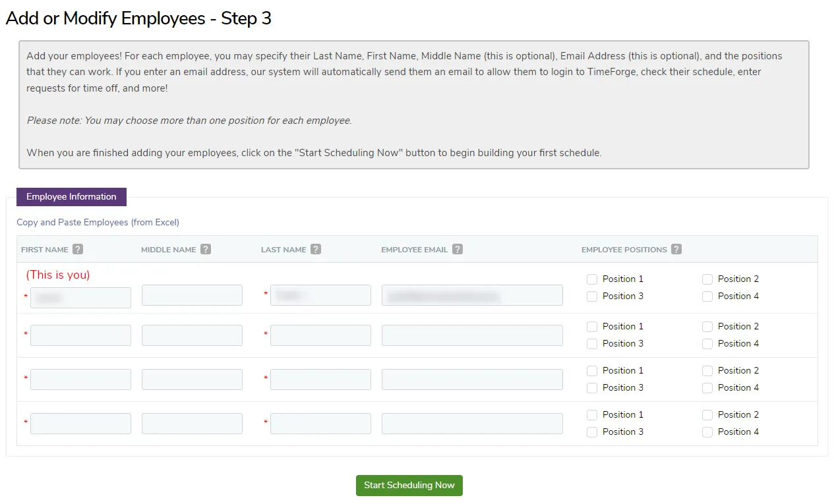
Task: Check Position 4 in the third employee row
Action: pos(707,388)
